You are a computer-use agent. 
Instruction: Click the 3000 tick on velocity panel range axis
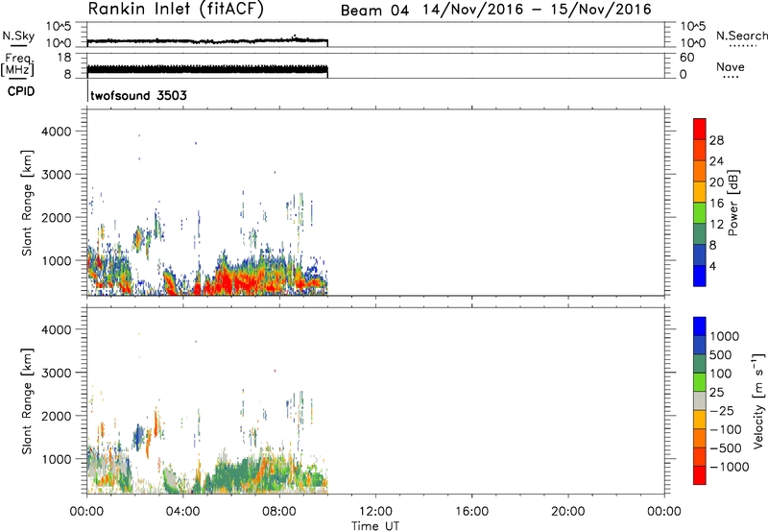point(57,373)
